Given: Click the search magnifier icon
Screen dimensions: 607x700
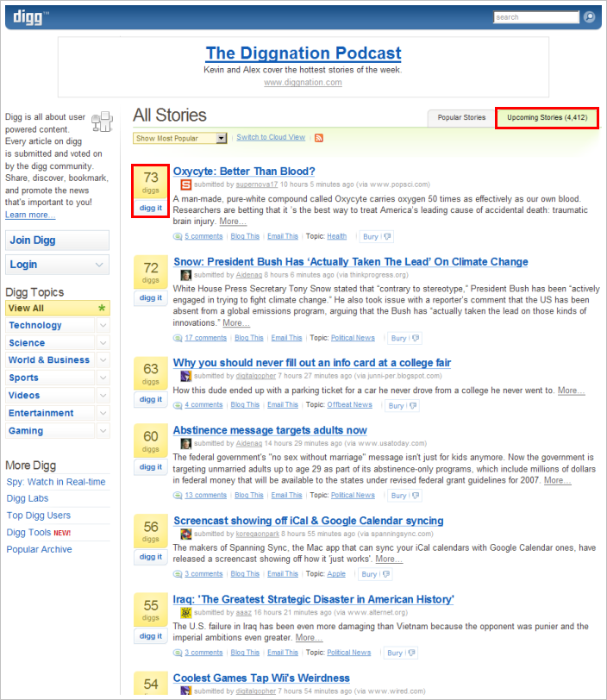Looking at the screenshot, I should pos(590,17).
